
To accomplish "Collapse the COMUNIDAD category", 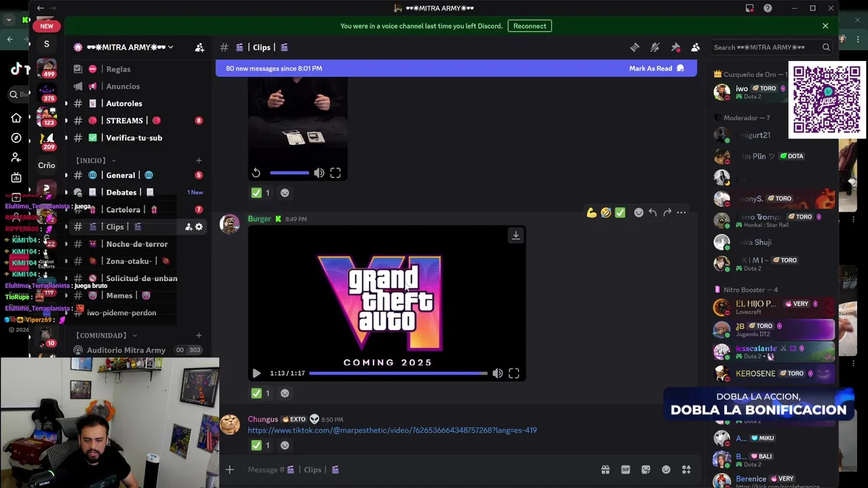I will click(106, 335).
